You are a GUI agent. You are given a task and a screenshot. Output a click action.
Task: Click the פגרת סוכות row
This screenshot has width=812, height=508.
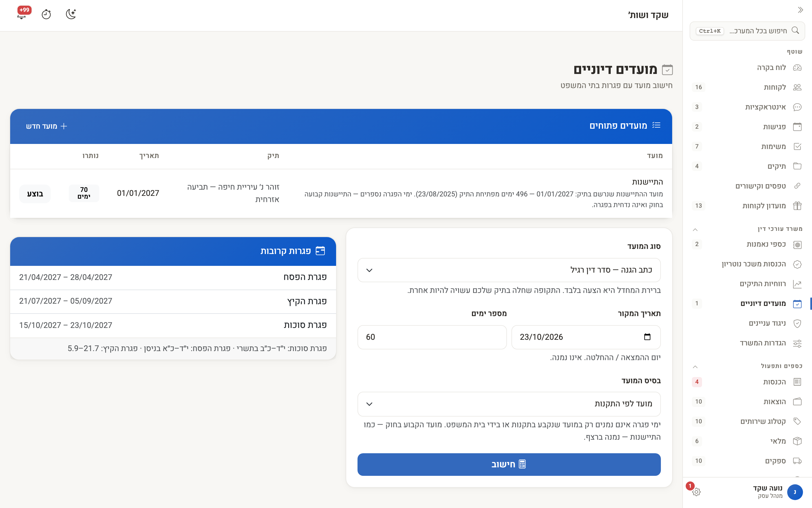pos(173,326)
